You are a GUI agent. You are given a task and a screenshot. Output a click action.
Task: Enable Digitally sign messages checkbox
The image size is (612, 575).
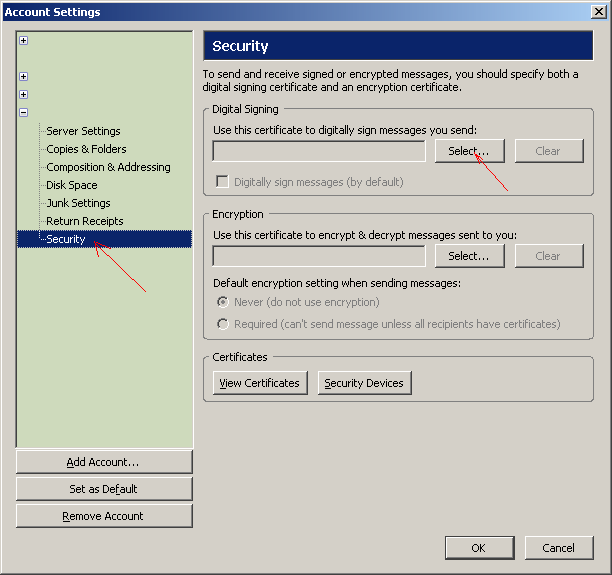pyautogui.click(x=223, y=182)
